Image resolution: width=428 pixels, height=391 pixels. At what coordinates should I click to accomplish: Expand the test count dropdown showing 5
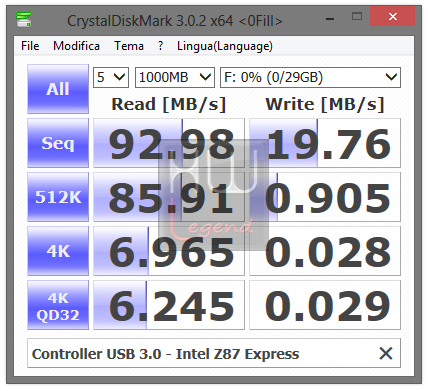click(x=111, y=77)
